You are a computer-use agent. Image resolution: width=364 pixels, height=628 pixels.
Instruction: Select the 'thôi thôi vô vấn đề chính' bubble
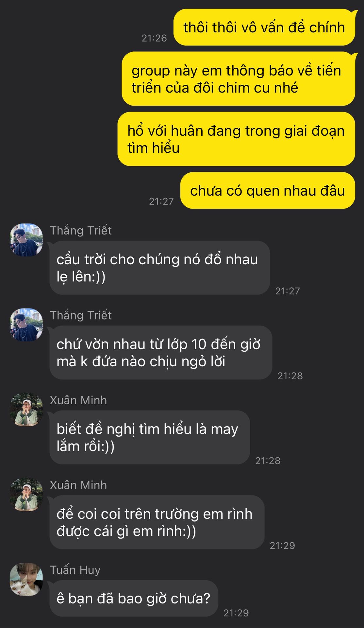pyautogui.click(x=264, y=27)
